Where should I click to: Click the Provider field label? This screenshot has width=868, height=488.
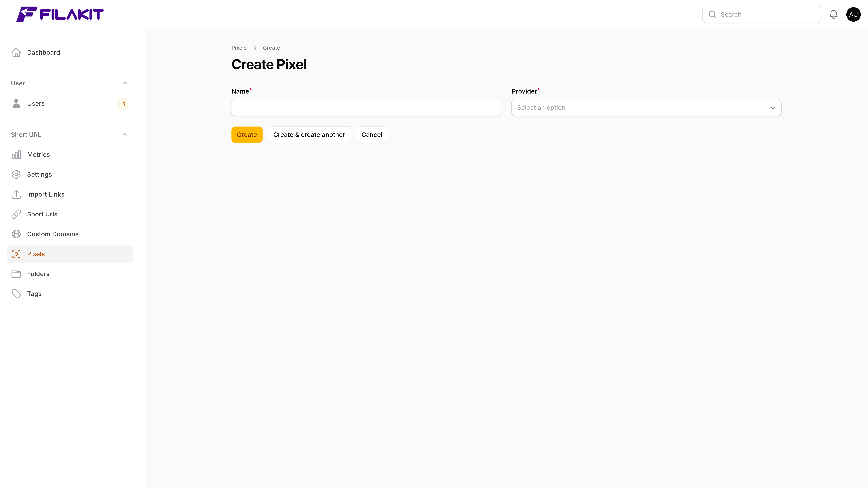(524, 91)
